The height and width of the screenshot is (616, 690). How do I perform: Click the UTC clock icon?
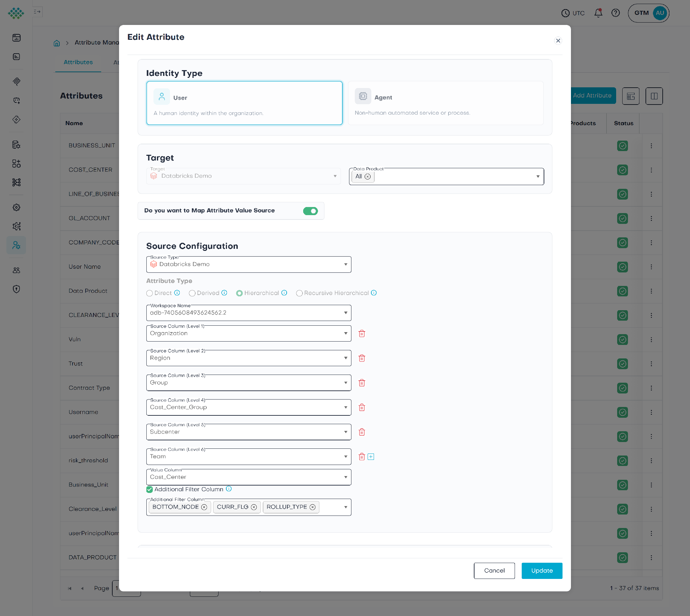[x=566, y=13]
